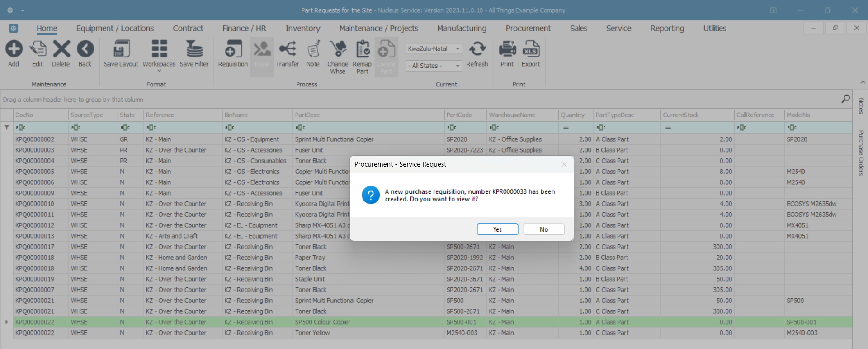Sort by the SourceType column header
The image size is (868, 349).
pyautogui.click(x=93, y=115)
